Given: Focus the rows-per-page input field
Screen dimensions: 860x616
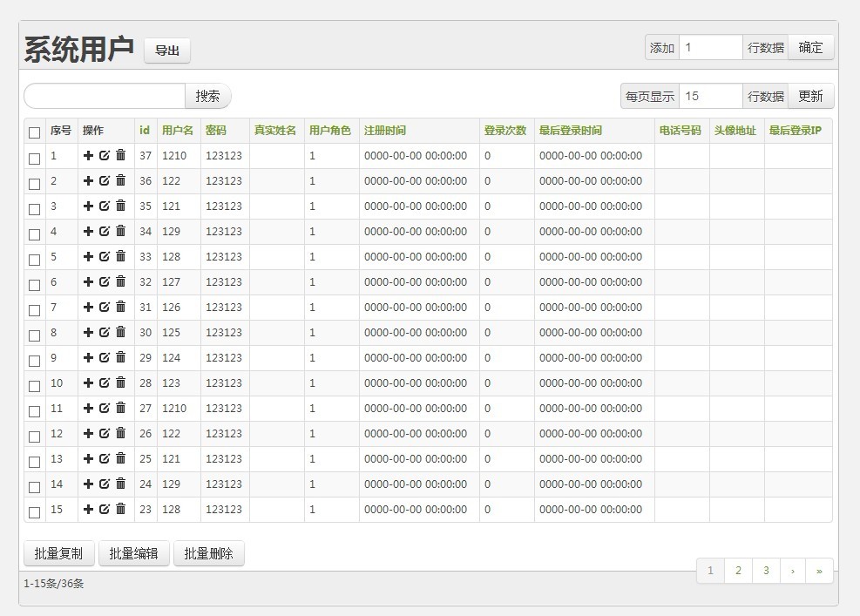Looking at the screenshot, I should (710, 96).
